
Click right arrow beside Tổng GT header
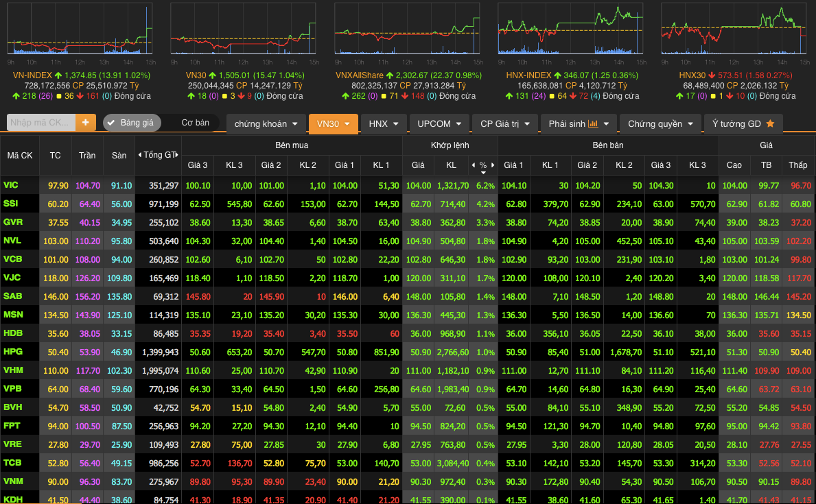[x=177, y=155]
